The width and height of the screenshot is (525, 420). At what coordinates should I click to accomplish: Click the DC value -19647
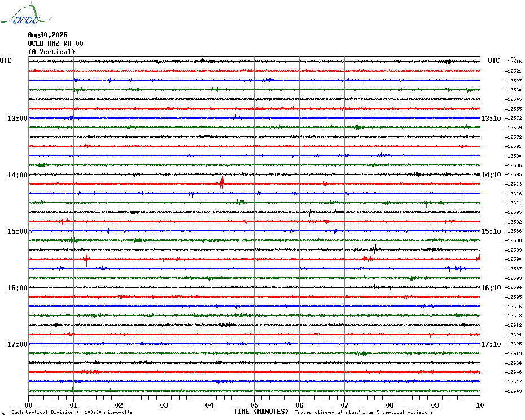[x=513, y=382]
